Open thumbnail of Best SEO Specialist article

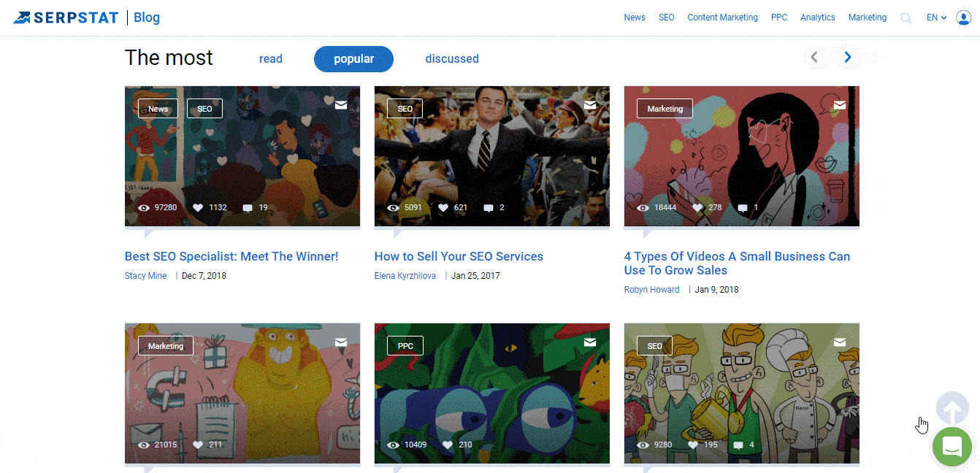tap(242, 156)
